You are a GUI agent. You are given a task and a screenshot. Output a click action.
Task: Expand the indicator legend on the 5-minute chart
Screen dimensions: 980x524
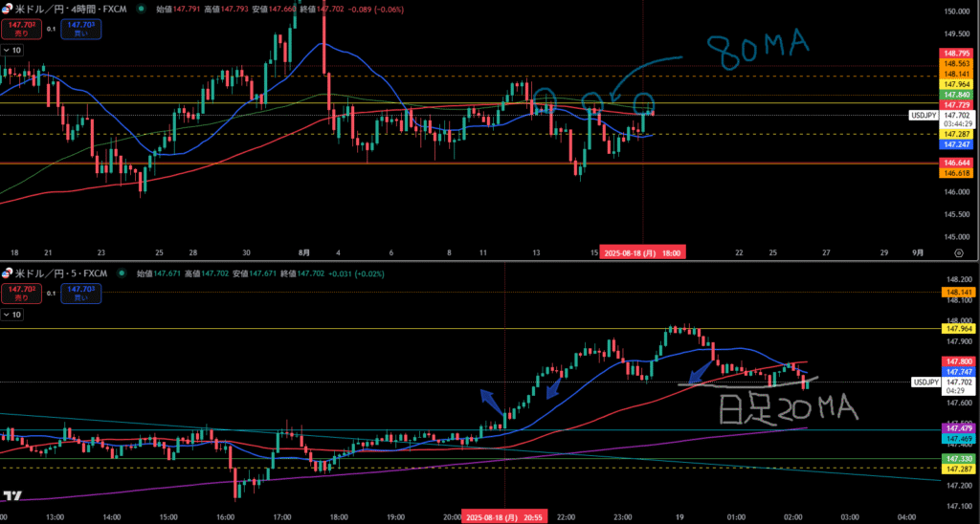click(13, 313)
